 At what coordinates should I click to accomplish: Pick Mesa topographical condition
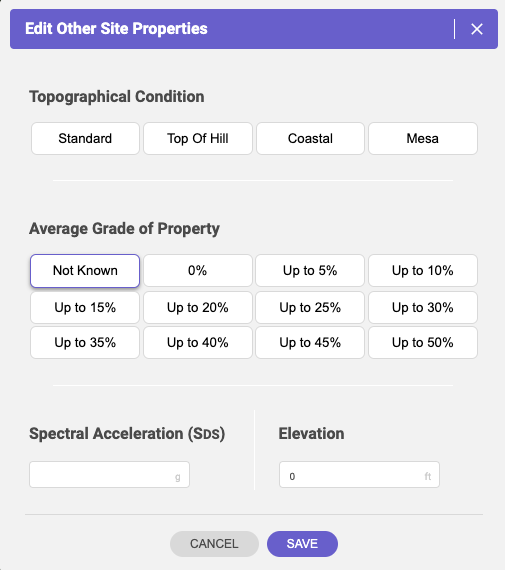tap(423, 139)
